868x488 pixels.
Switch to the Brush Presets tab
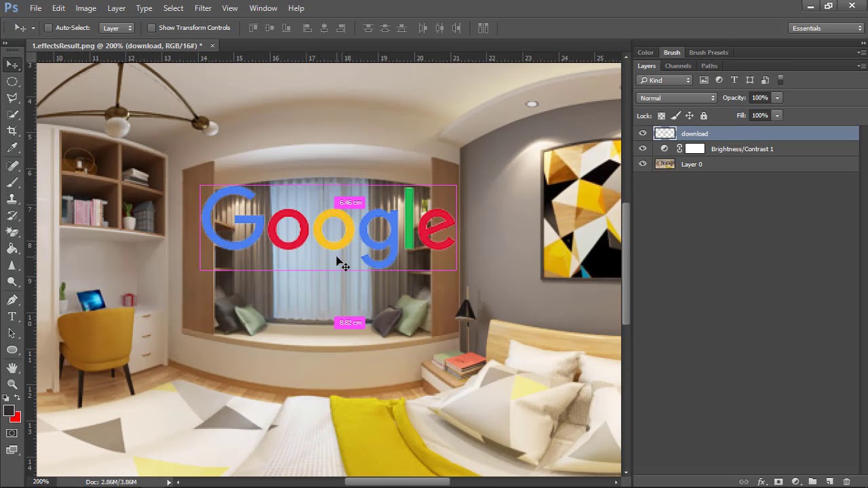[709, 52]
